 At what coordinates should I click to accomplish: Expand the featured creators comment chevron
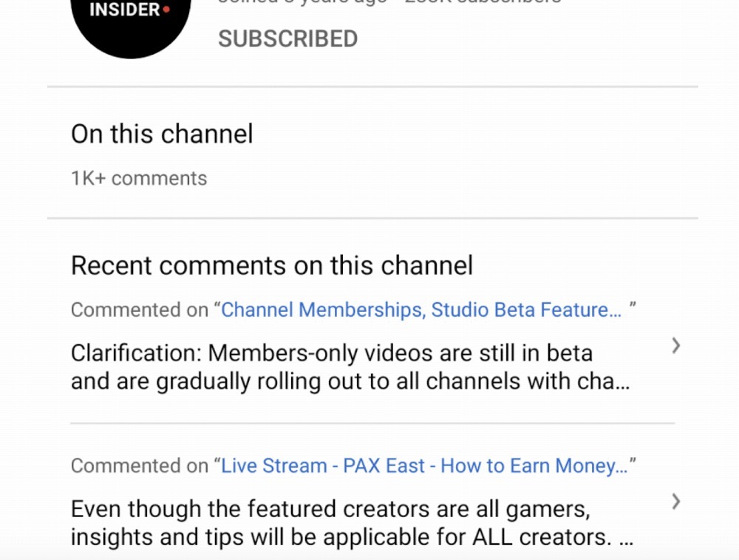(x=676, y=502)
